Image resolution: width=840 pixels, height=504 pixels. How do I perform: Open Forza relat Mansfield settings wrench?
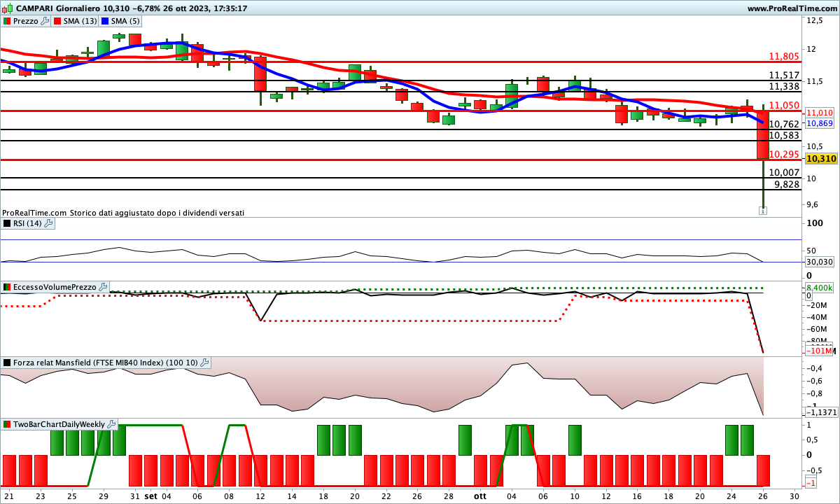[x=204, y=363]
